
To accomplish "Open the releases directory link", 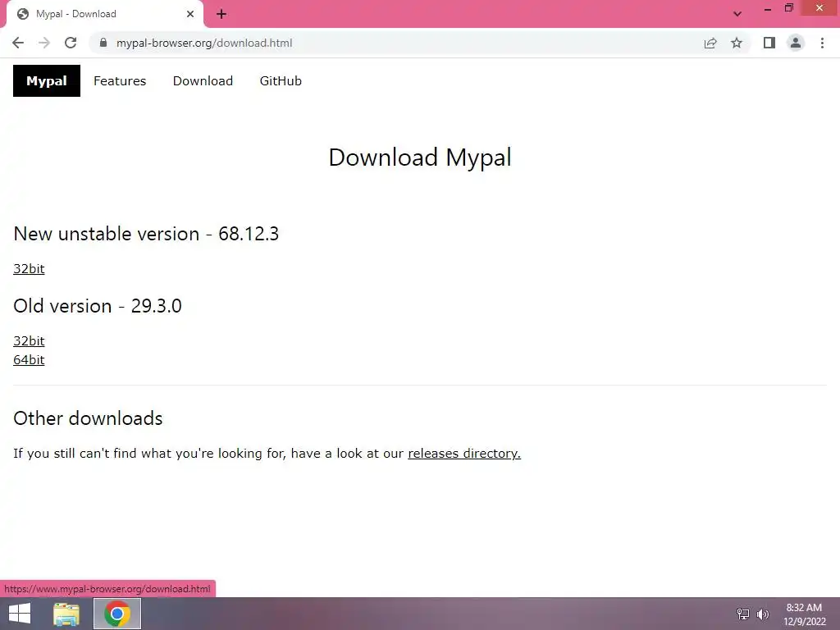I will pyautogui.click(x=464, y=454).
